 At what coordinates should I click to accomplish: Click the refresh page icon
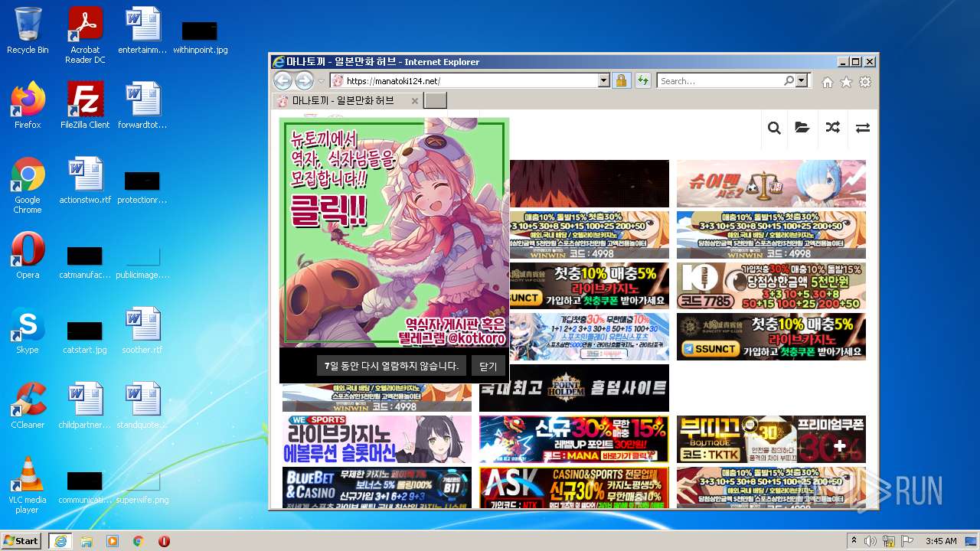tap(642, 80)
